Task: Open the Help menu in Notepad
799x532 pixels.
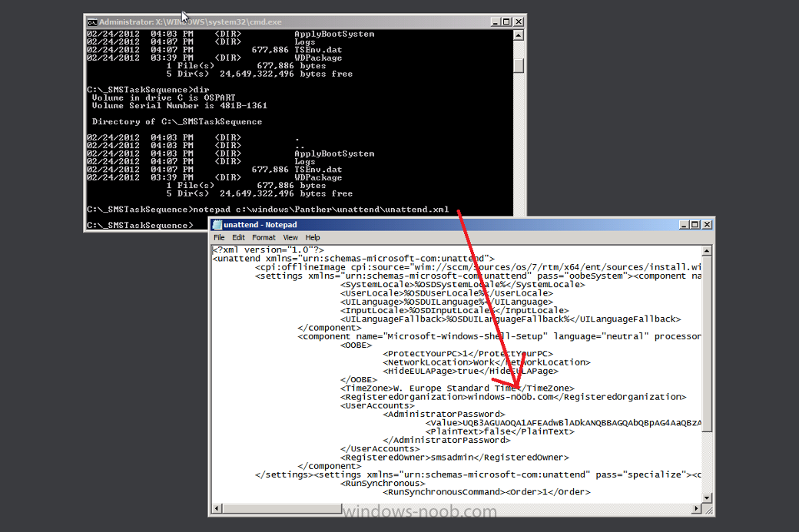Action: (313, 238)
